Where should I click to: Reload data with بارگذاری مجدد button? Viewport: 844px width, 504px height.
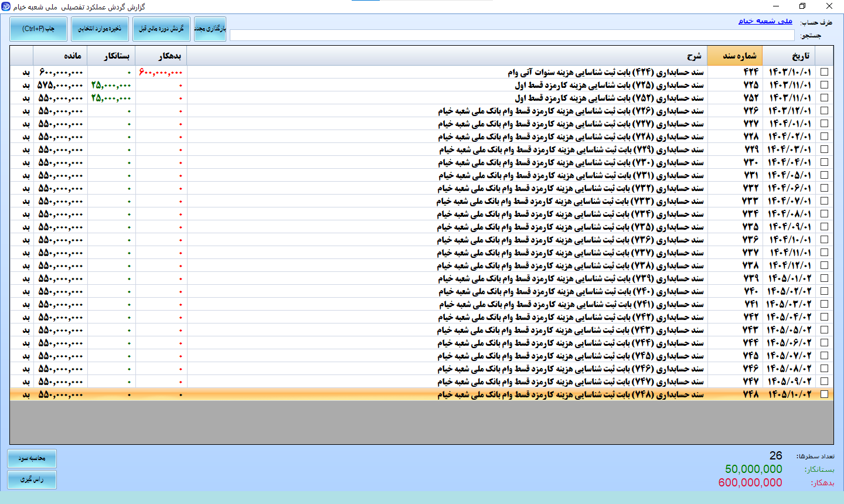[x=210, y=29]
